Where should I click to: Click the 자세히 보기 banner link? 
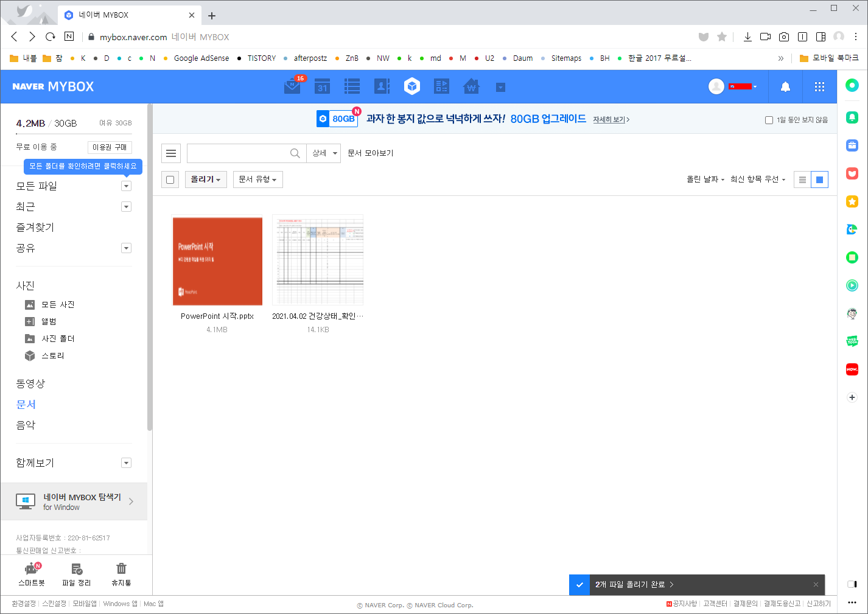coord(611,120)
